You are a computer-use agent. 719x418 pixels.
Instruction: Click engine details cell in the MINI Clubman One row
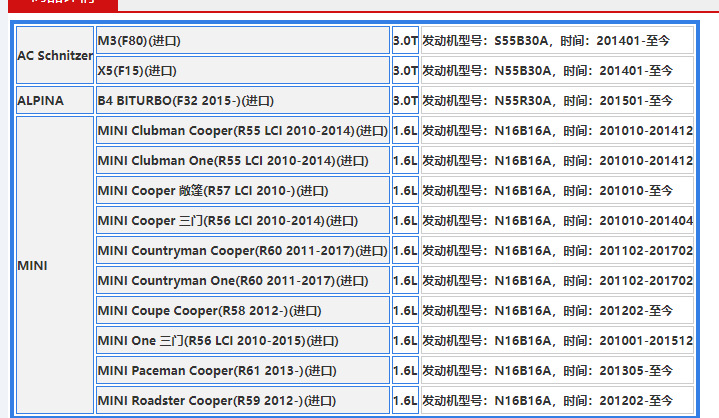pyautogui.click(x=557, y=160)
